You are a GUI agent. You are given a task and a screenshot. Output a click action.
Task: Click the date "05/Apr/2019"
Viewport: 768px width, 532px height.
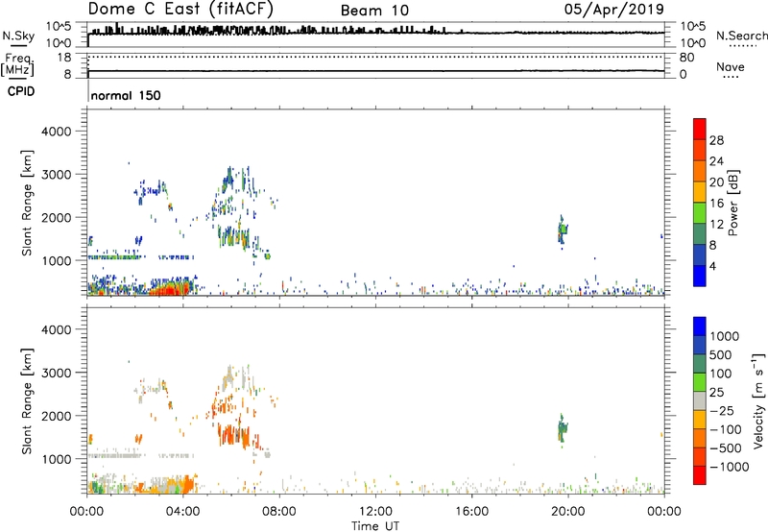[x=614, y=10]
